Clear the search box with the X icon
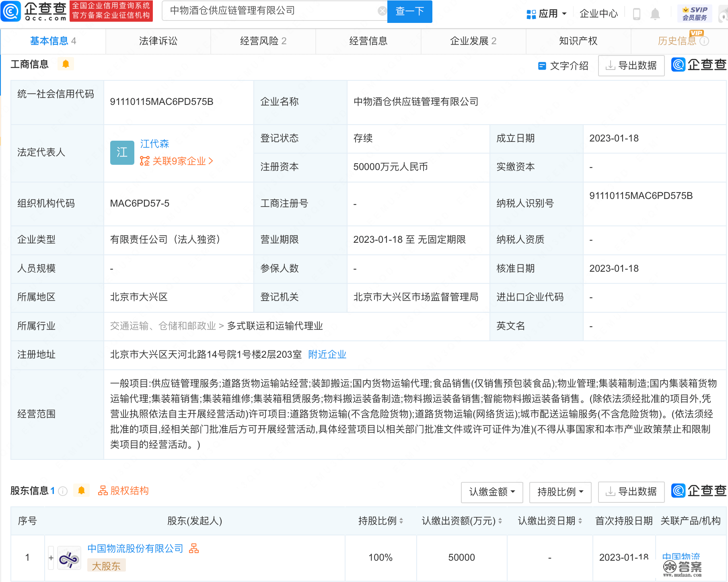728x582 pixels. pyautogui.click(x=382, y=11)
